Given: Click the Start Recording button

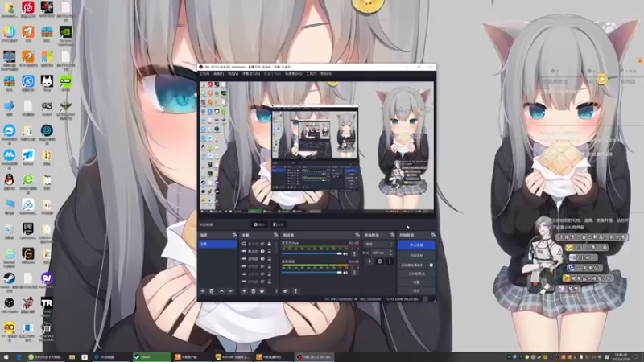Looking at the screenshot, I should coord(416,255).
